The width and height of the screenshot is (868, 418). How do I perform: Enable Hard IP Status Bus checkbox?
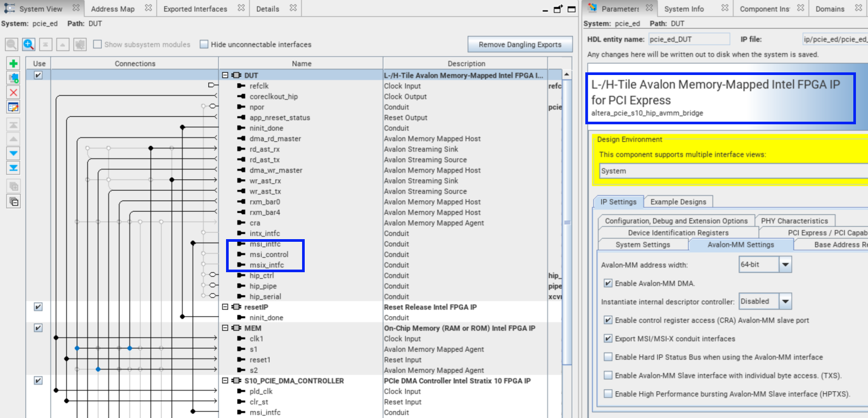(x=608, y=357)
